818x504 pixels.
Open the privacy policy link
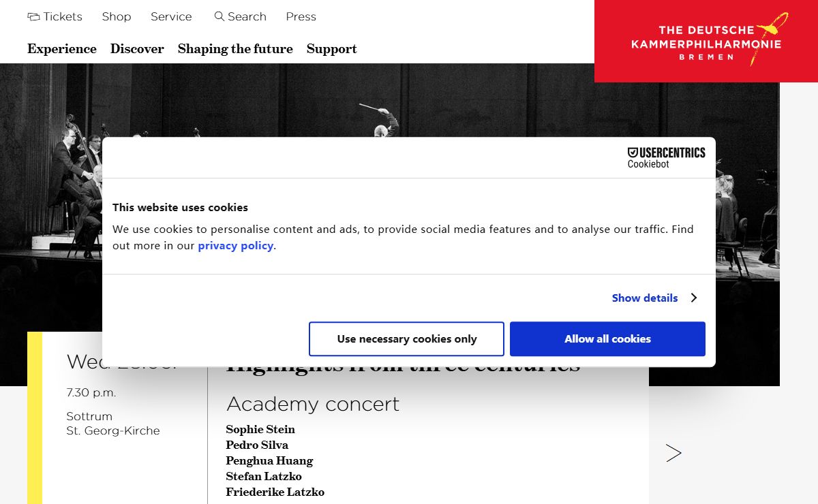[236, 246]
